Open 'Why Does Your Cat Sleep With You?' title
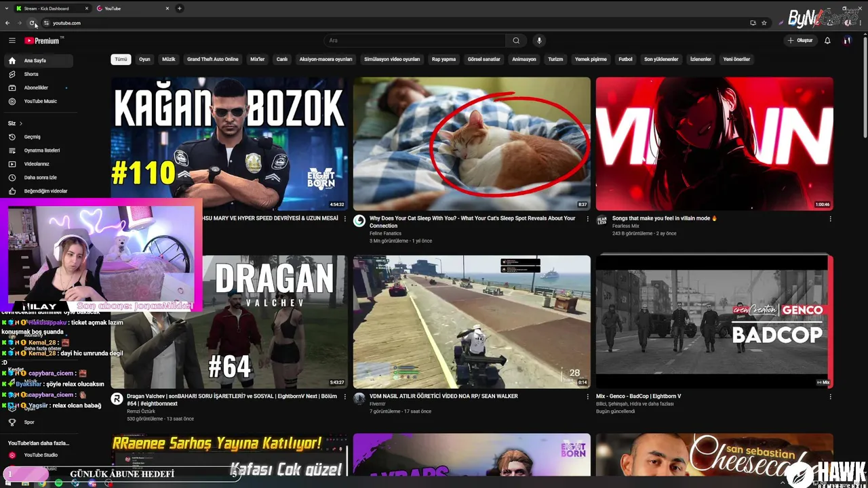The height and width of the screenshot is (488, 868). tap(472, 222)
